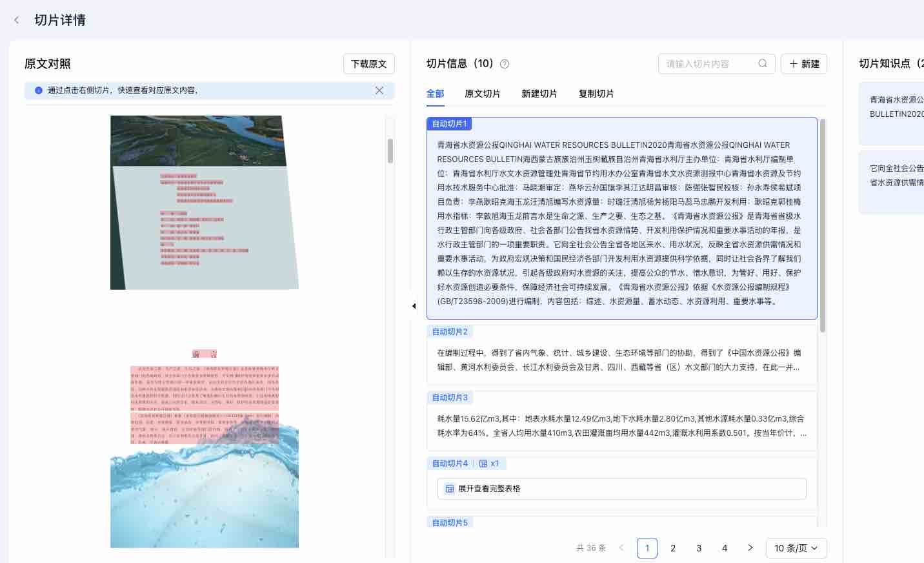Go to the next page arrow
924x563 pixels.
pyautogui.click(x=750, y=548)
